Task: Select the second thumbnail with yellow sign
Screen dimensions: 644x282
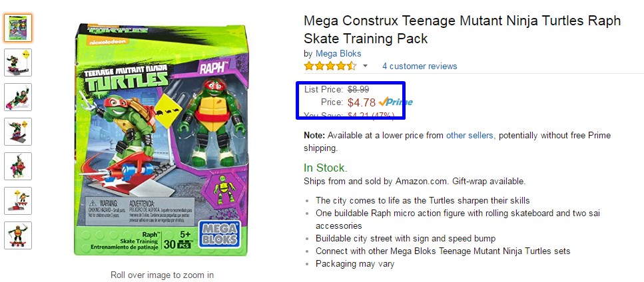Action: [18, 63]
